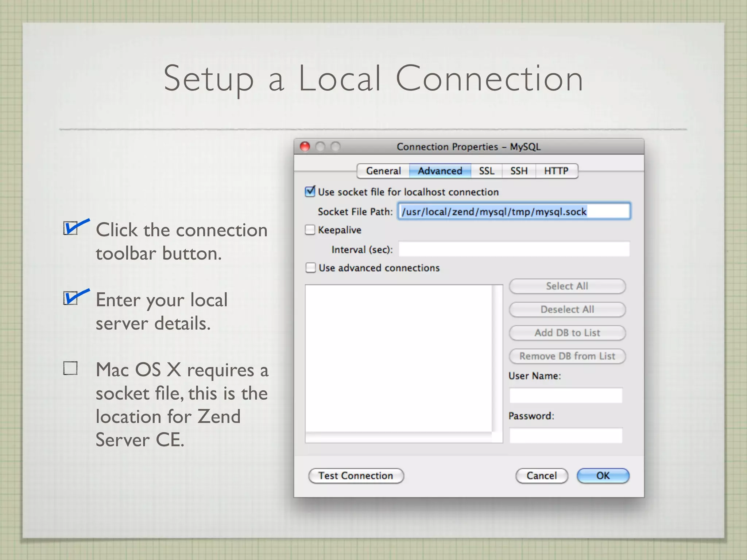Image resolution: width=747 pixels, height=560 pixels.
Task: Switch to the General tab
Action: pos(383,171)
